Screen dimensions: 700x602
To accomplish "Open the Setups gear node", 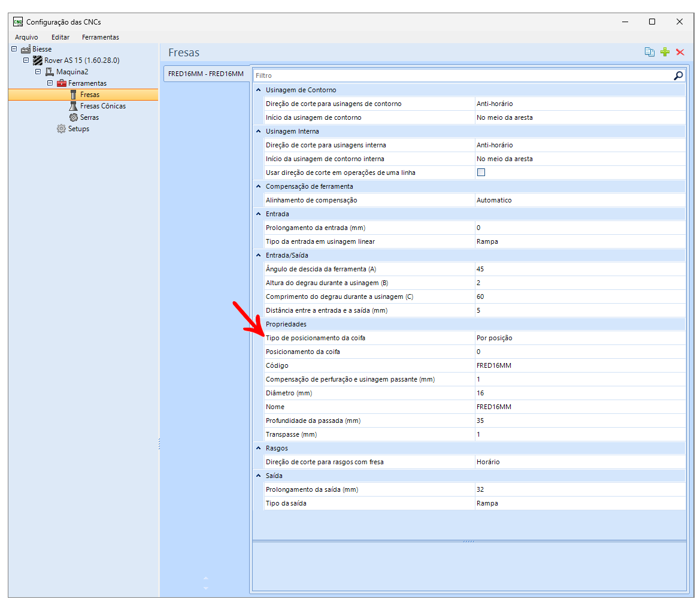I will coord(78,129).
